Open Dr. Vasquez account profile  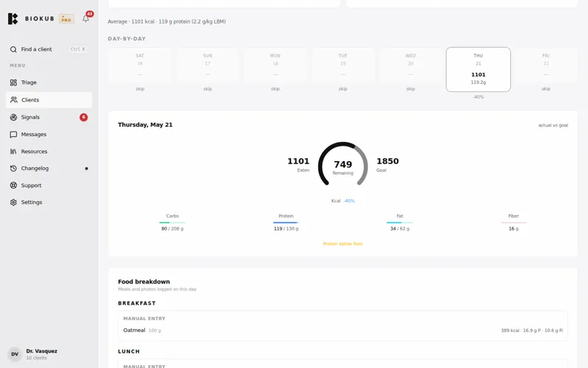[49, 354]
